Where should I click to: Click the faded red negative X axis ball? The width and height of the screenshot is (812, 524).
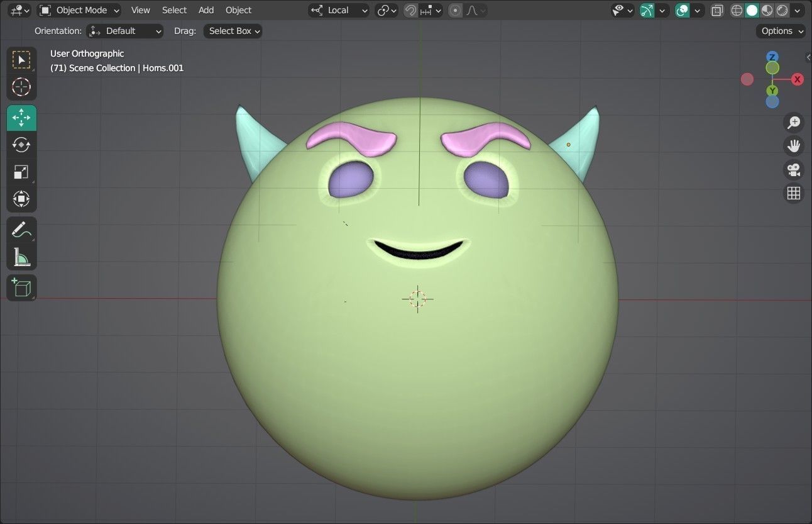tap(747, 79)
